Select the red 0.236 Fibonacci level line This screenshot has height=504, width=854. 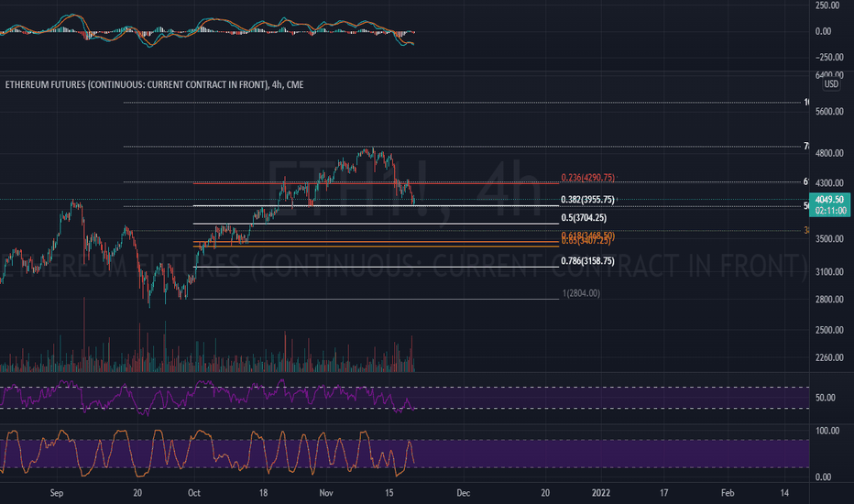coord(376,183)
